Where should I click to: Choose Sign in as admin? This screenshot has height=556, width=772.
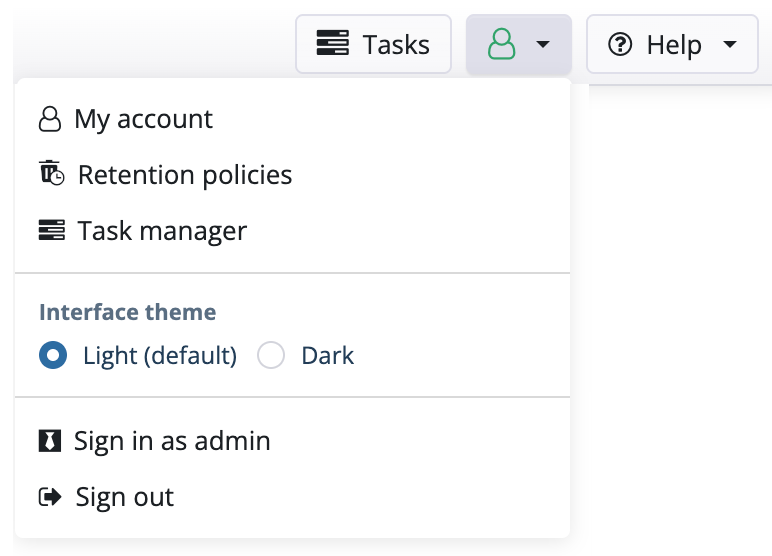point(292,441)
